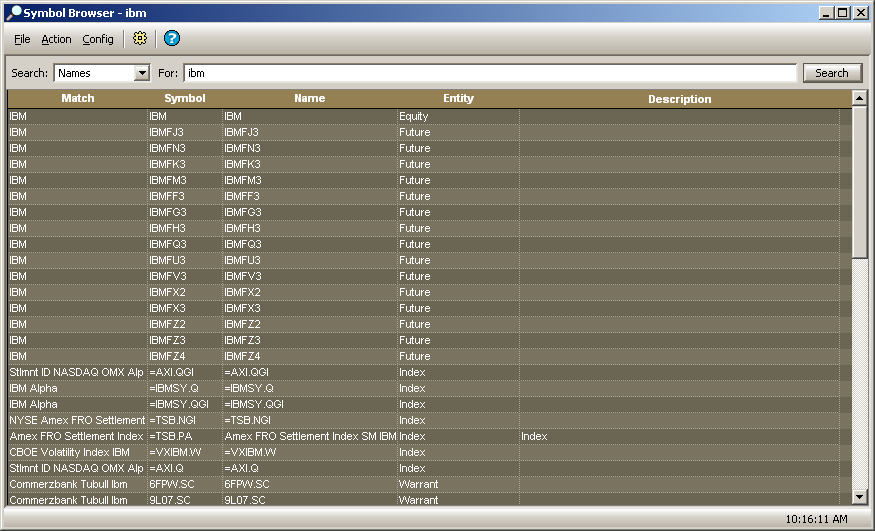Click the Symbol Browser magnifier title icon
The width and height of the screenshot is (875, 531).
[13, 12]
